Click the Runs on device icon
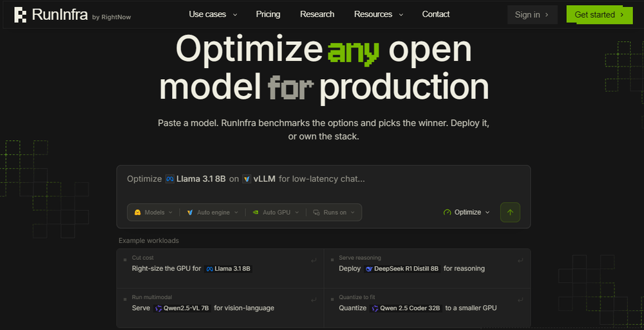 pyautogui.click(x=316, y=212)
